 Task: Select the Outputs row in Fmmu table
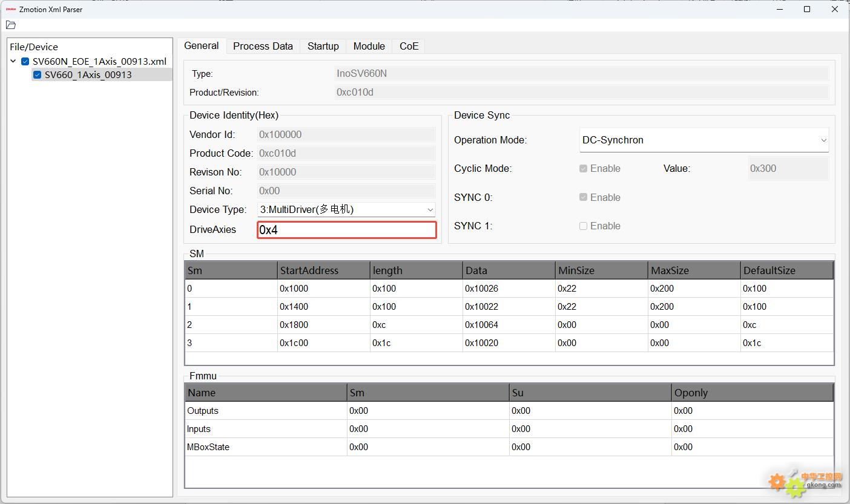click(x=266, y=411)
